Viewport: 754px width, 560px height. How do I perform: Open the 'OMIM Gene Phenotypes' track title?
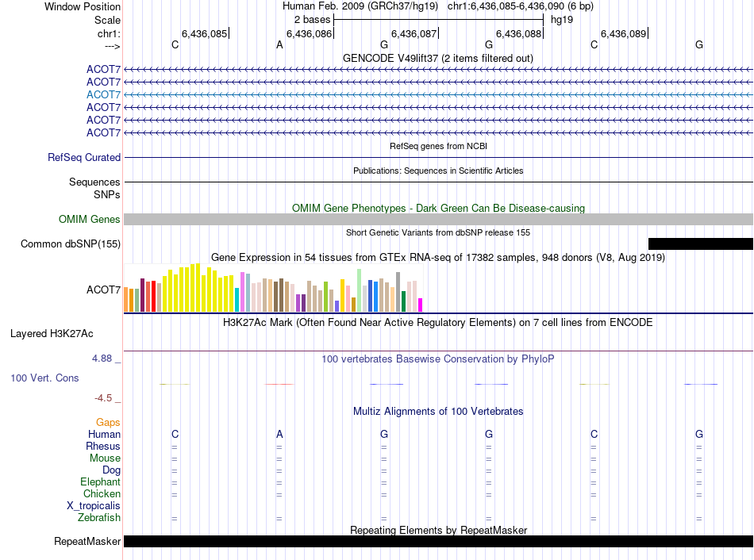coord(438,208)
